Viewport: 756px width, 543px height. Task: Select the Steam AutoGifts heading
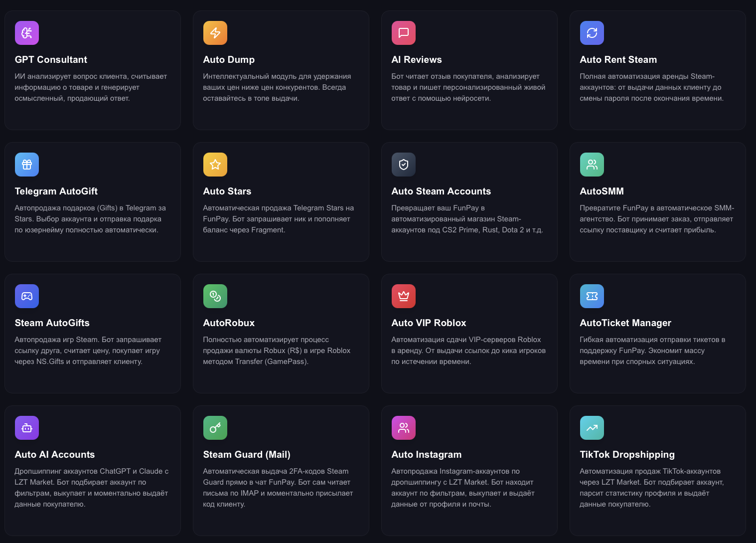(x=52, y=323)
